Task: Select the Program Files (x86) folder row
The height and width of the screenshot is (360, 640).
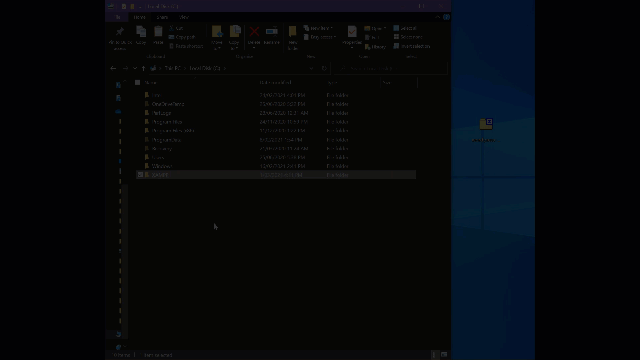Action: click(276, 131)
